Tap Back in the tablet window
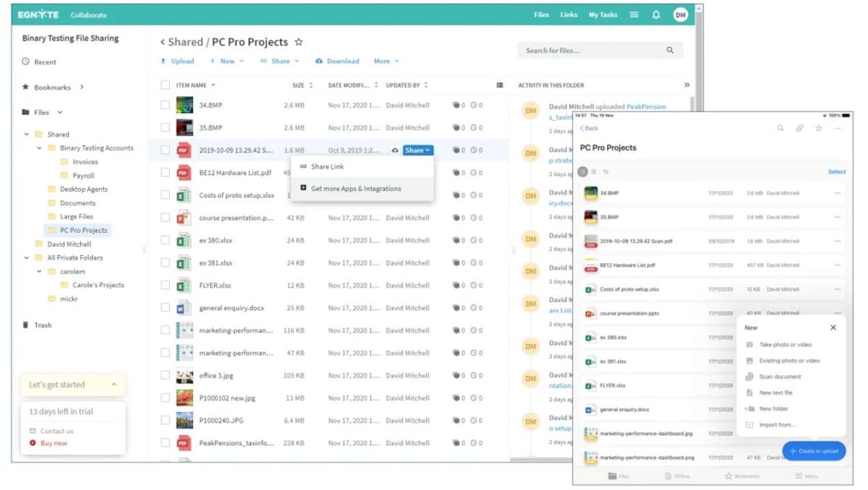The height and width of the screenshot is (490, 868). pos(589,128)
